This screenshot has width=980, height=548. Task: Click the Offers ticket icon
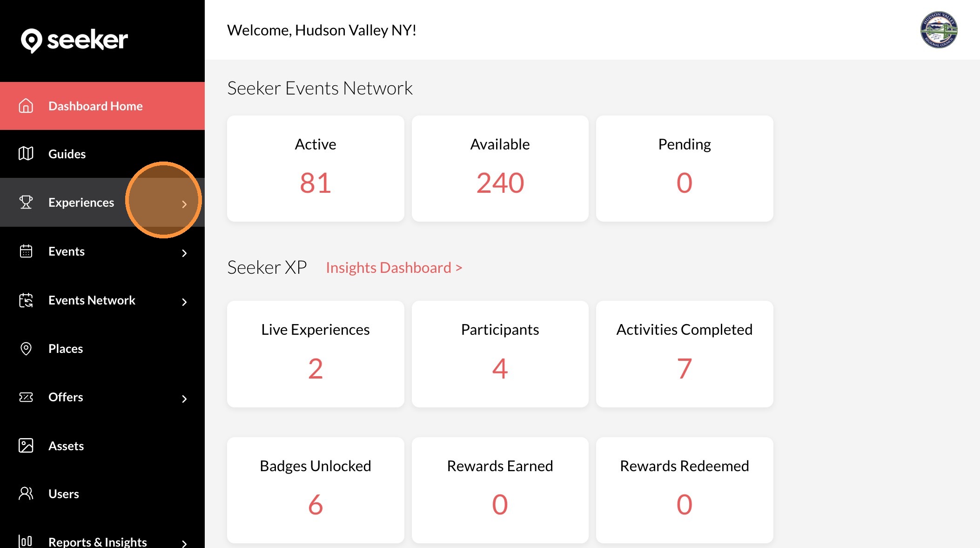(26, 397)
